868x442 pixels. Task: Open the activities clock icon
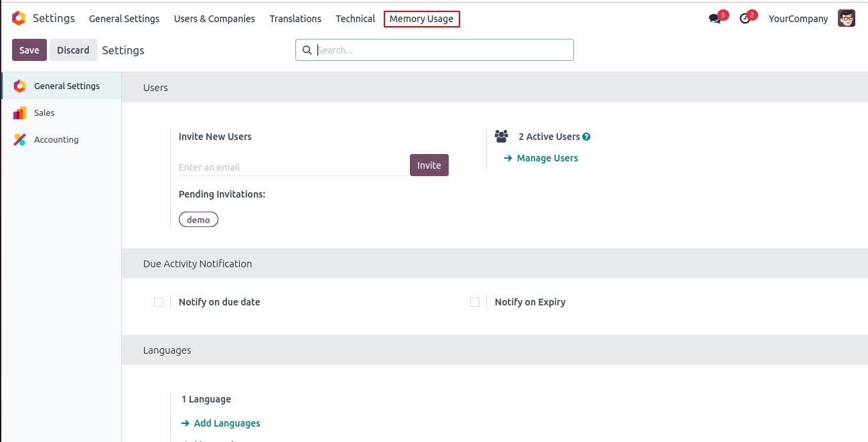(x=745, y=19)
